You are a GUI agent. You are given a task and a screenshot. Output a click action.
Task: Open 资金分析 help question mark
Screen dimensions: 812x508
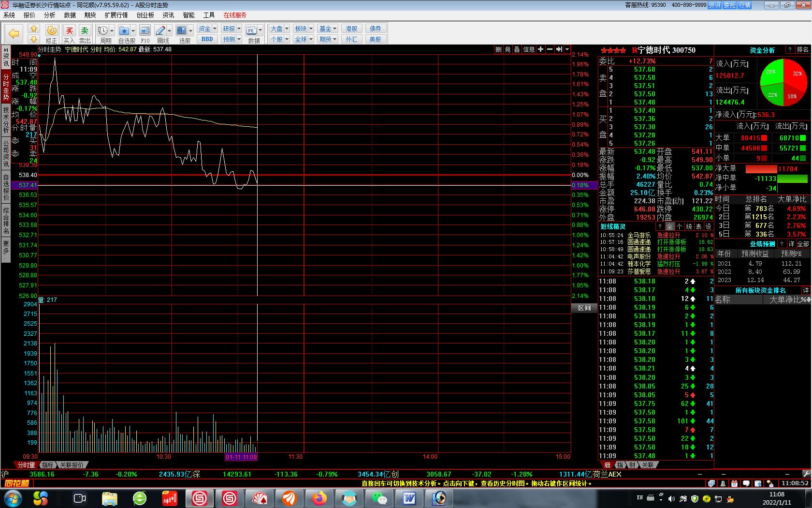[790, 50]
